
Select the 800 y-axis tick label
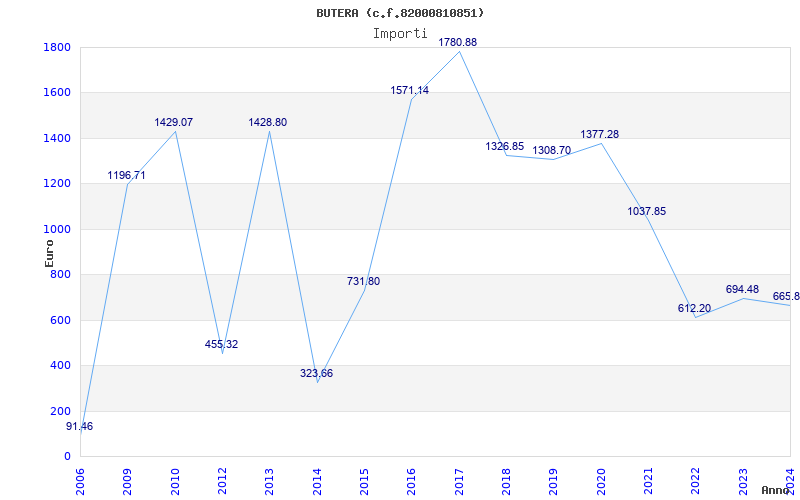click(61, 274)
